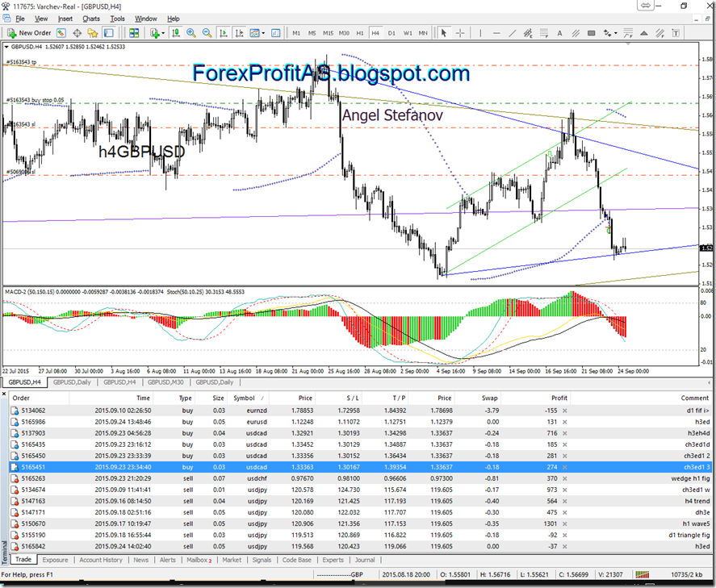Viewport: 716px width, 588px height.
Task: Zoom in on the chart
Action: [191, 33]
